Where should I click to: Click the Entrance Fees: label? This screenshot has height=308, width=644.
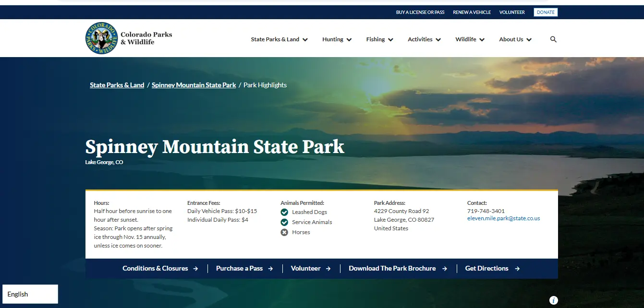click(204, 203)
